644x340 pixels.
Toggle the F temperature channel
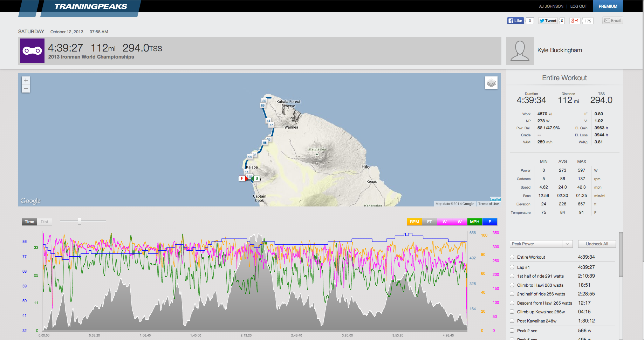(490, 222)
